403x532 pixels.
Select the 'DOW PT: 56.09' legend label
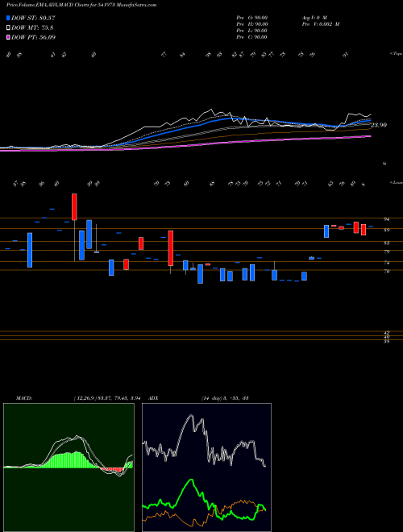pos(33,37)
